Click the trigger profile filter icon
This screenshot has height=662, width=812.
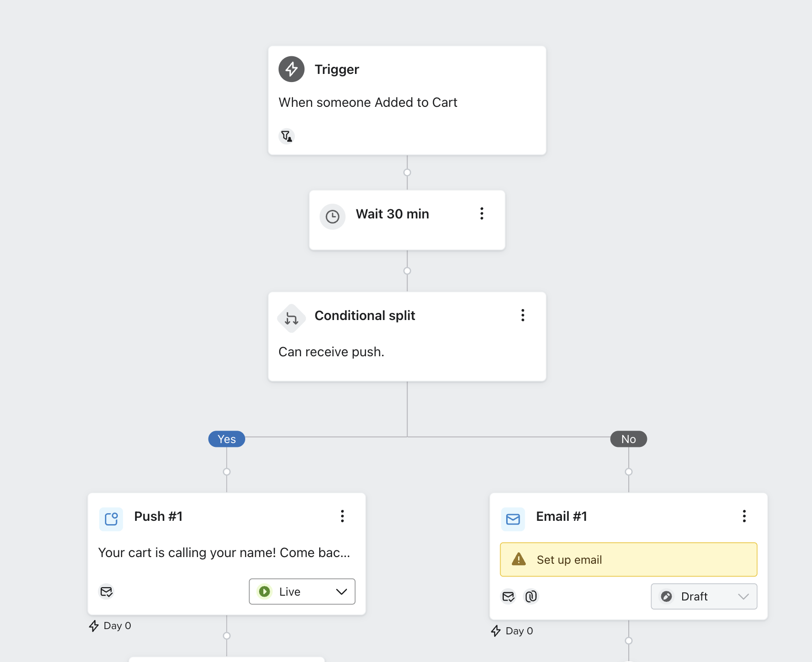coord(286,136)
